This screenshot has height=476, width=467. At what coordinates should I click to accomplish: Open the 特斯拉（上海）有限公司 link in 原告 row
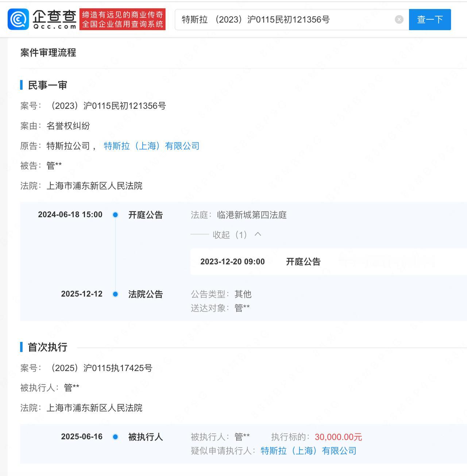tap(151, 146)
